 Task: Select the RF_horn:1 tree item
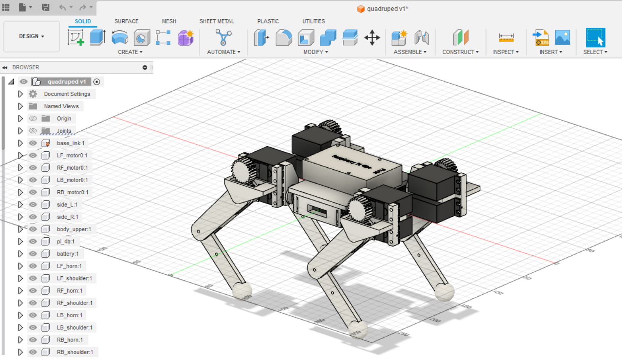(70, 291)
